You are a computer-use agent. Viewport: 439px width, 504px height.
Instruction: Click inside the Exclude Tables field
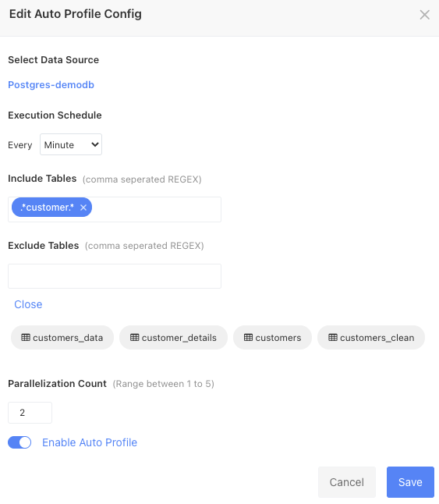tap(115, 276)
